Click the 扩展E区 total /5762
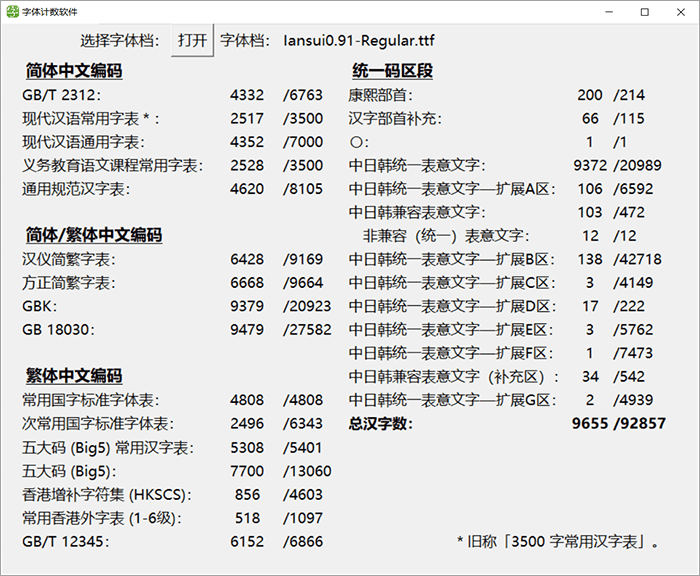 tap(633, 330)
